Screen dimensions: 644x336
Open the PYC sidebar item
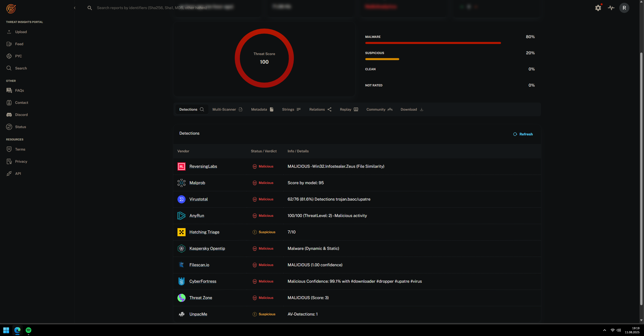click(x=18, y=56)
